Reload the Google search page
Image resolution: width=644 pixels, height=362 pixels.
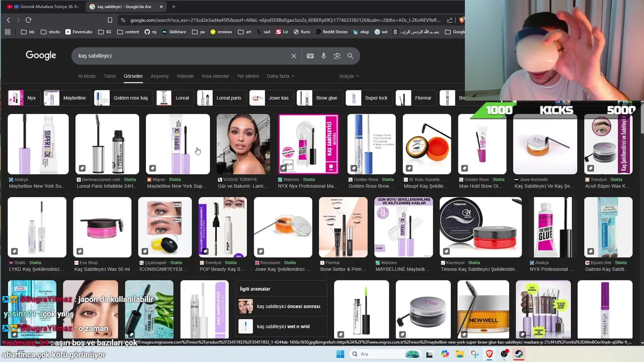28,20
